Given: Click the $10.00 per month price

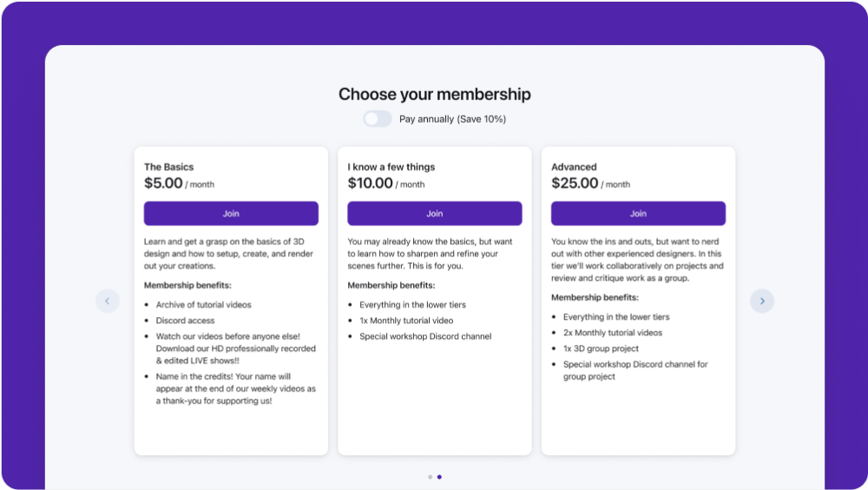Looking at the screenshot, I should pos(386,183).
